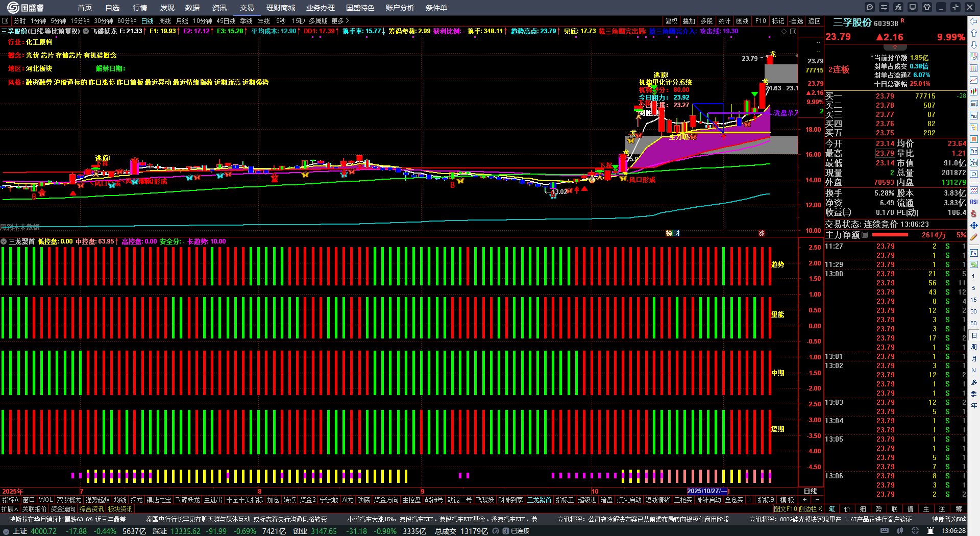Open the 主力净额 details list icon
The height and width of the screenshot is (536, 980).
(865, 235)
